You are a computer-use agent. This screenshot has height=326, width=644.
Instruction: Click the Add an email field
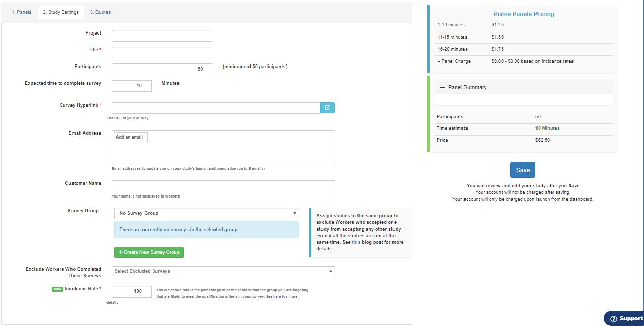tap(130, 137)
